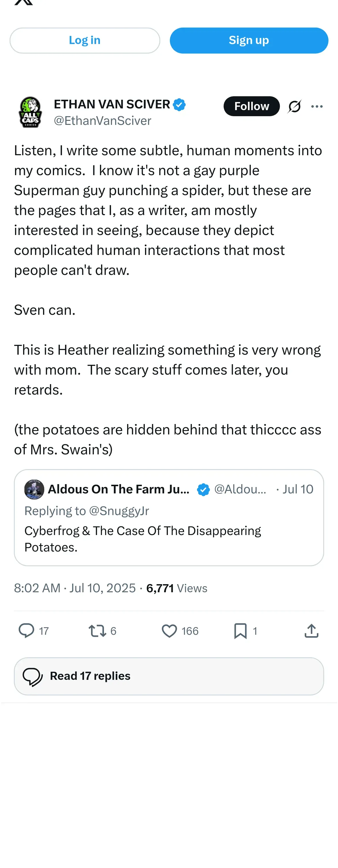The image size is (338, 868).
Task: Click the verified badge beside ETHAN VAN SCIVER
Action: pyautogui.click(x=179, y=104)
